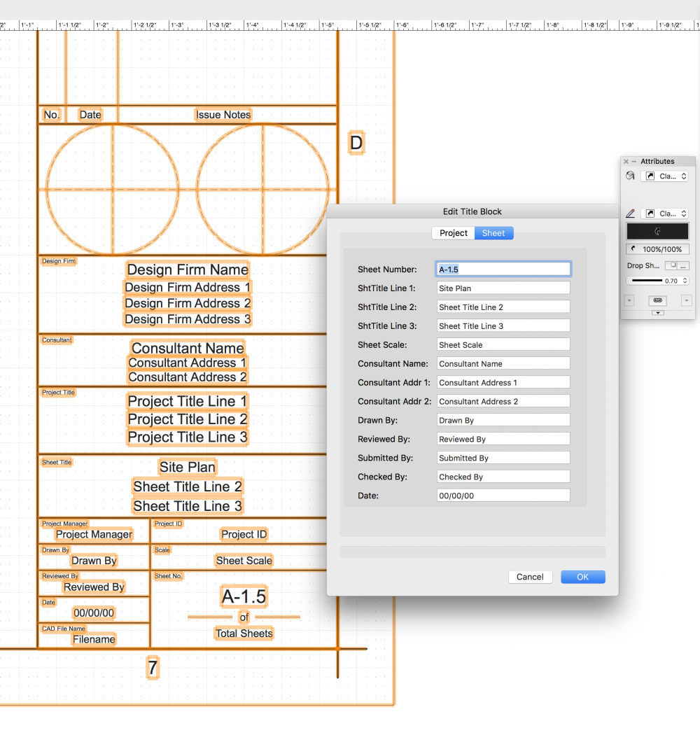Click the Sheet Scale input field
The width and height of the screenshot is (700, 756).
503,345
